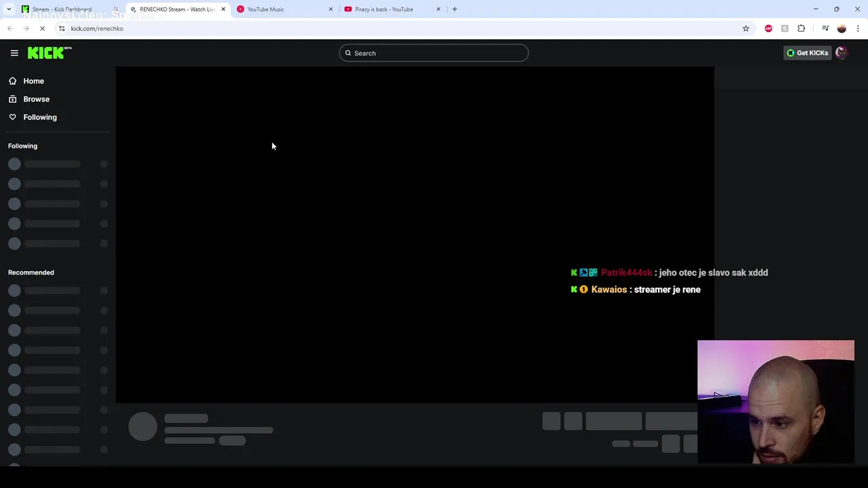Screen dimensions: 868x488
Task: Click the Recommended section heading
Action: point(31,272)
